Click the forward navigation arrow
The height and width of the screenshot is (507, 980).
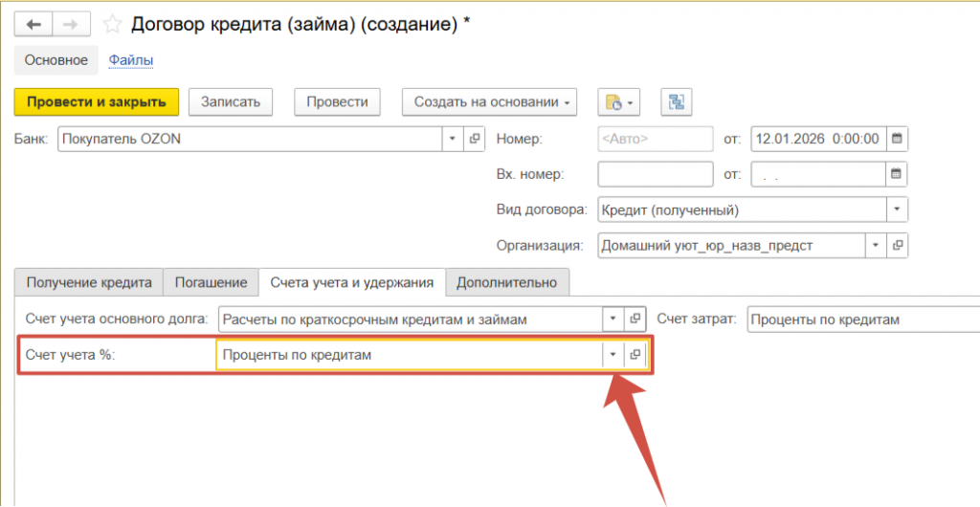click(x=71, y=24)
